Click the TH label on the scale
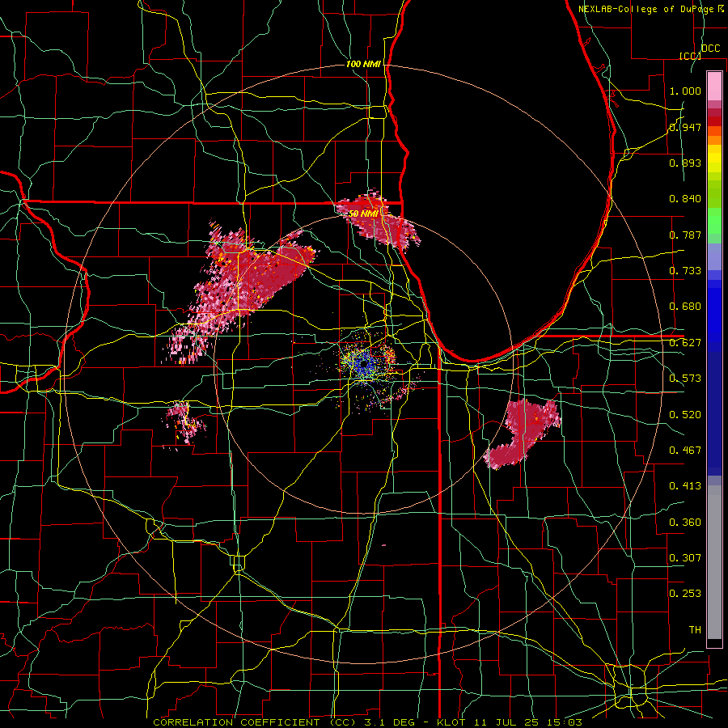The image size is (728, 728). (695, 630)
